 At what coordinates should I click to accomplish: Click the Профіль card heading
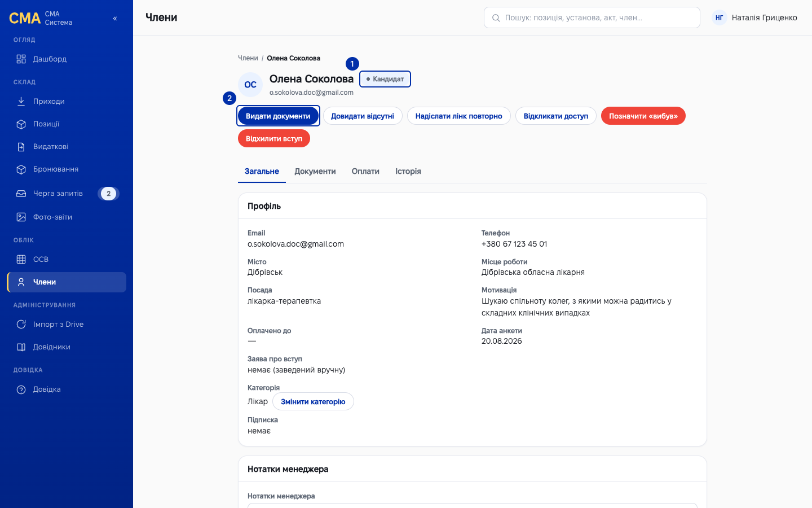click(x=264, y=206)
